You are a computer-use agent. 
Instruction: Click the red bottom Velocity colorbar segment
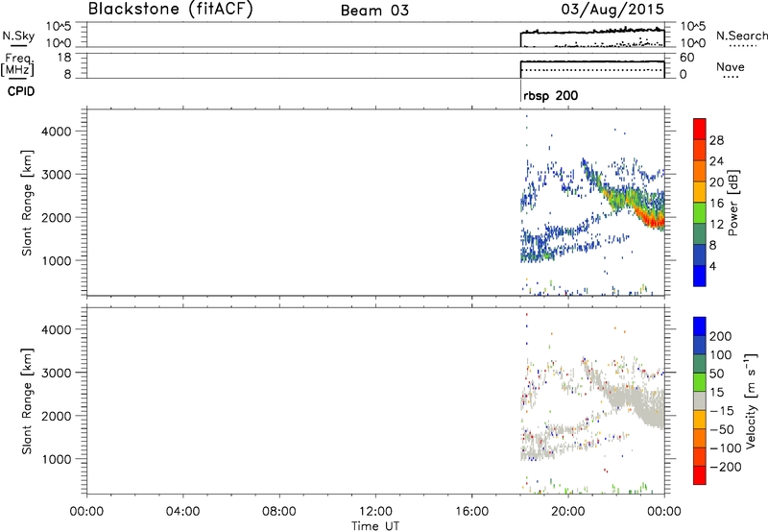[700, 475]
